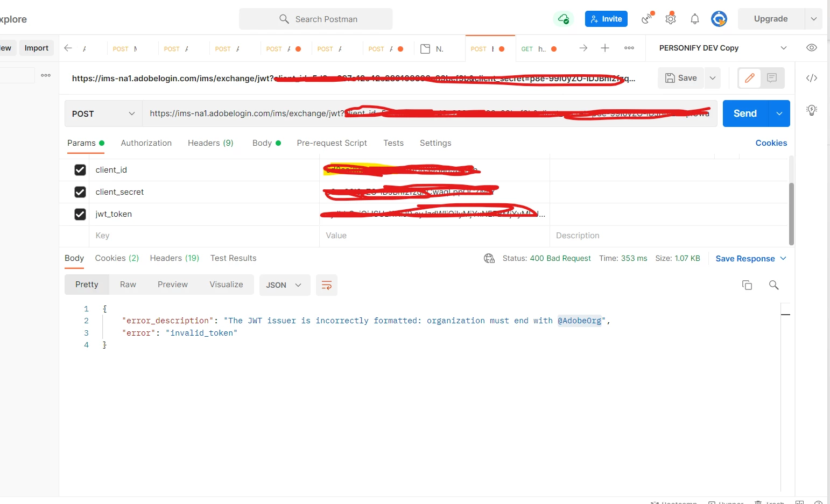Open the Upgrade dropdown arrow
Image resolution: width=830 pixels, height=504 pixels.
814,19
